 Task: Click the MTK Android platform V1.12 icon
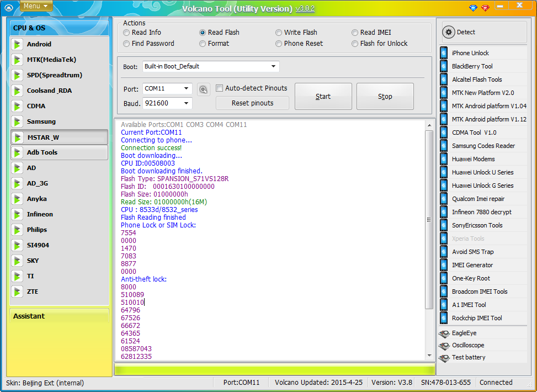coord(444,119)
